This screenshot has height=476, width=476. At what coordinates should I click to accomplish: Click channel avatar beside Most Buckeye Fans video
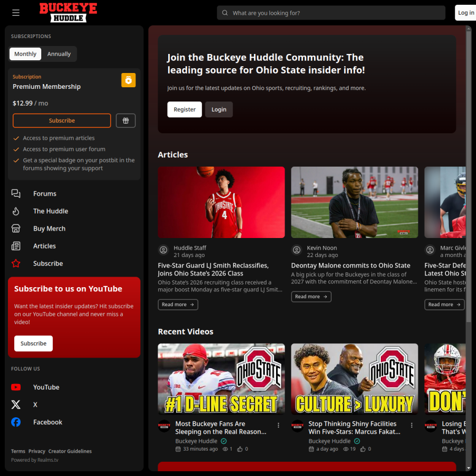click(164, 426)
